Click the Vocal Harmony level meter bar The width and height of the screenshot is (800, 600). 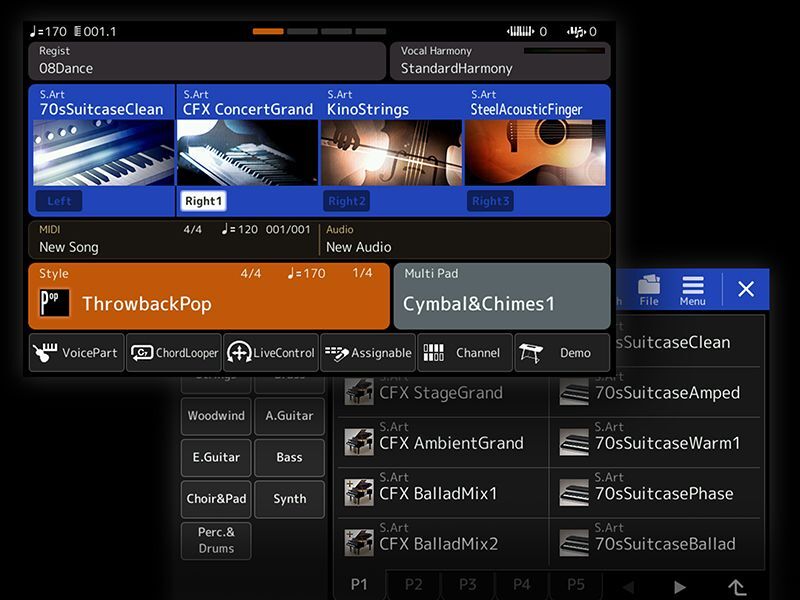[564, 51]
